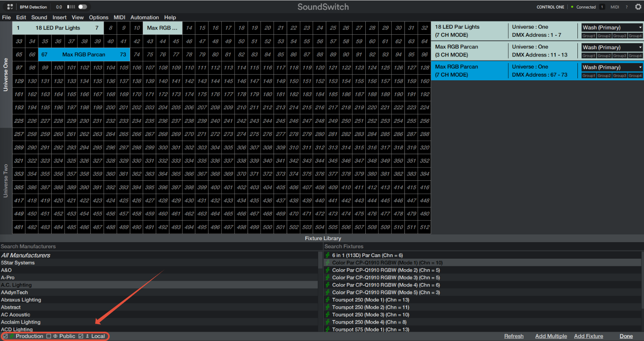This screenshot has height=341, width=644.
Task: Click Add Fixture link
Action: [x=588, y=336]
